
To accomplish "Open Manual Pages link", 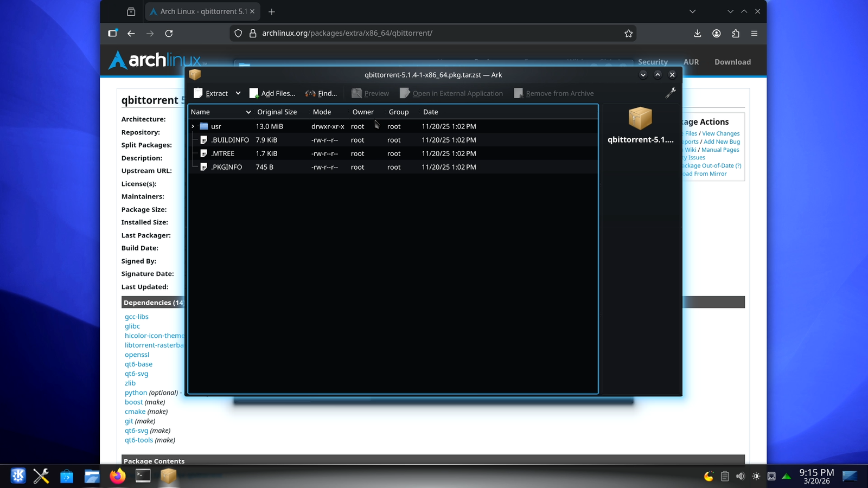I will tap(720, 150).
